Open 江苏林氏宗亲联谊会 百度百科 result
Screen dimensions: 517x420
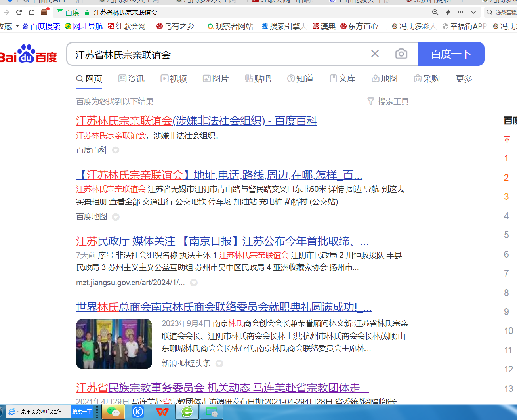coord(196,120)
